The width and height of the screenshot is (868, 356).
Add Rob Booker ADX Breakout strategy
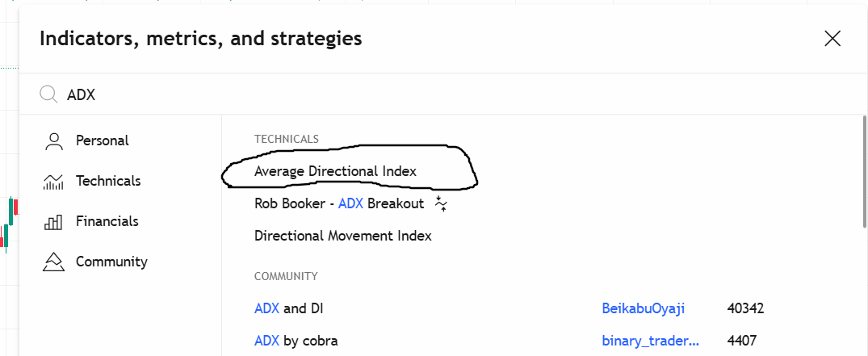(339, 203)
